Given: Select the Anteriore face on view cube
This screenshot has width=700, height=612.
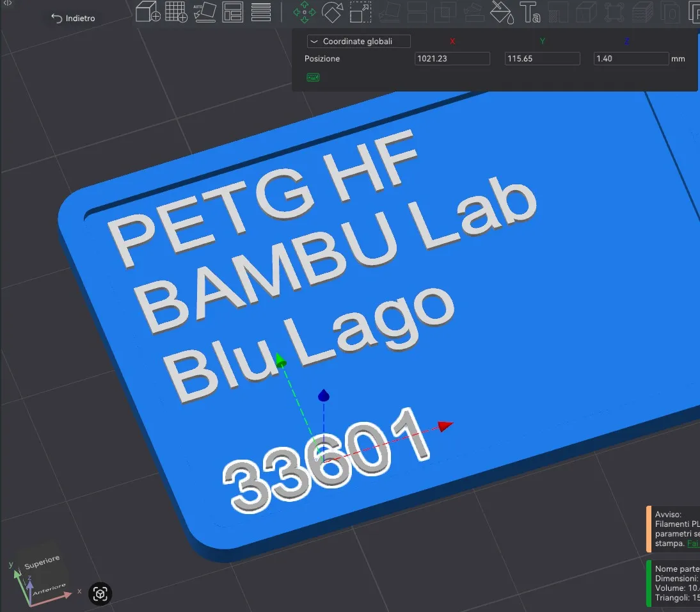Looking at the screenshot, I should 49,588.
